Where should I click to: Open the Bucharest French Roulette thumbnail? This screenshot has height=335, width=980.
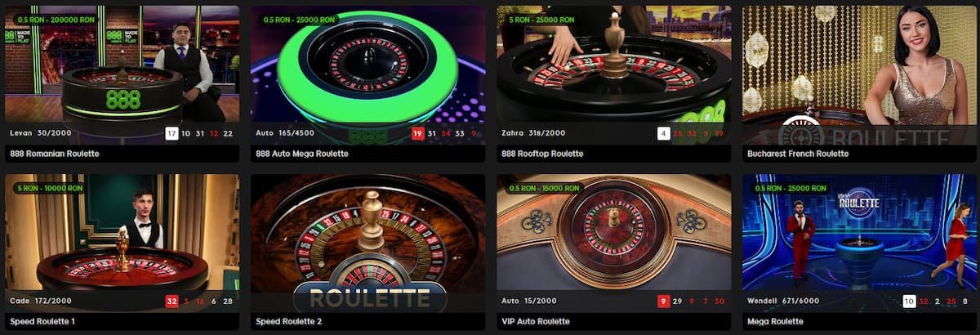pos(859,75)
